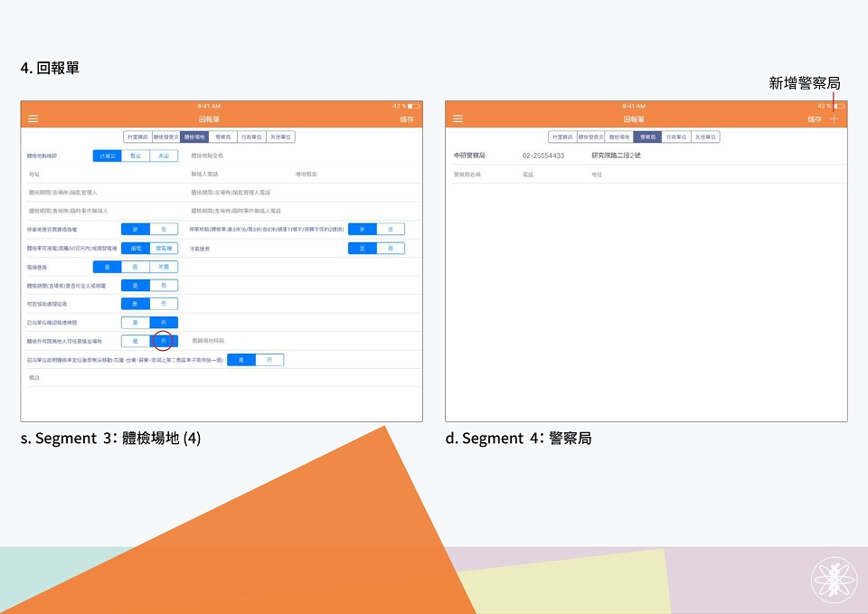Viewport: 868px width, 614px height.
Task: Tap 儲存 on the 體檢場地 screen
Action: (x=407, y=119)
